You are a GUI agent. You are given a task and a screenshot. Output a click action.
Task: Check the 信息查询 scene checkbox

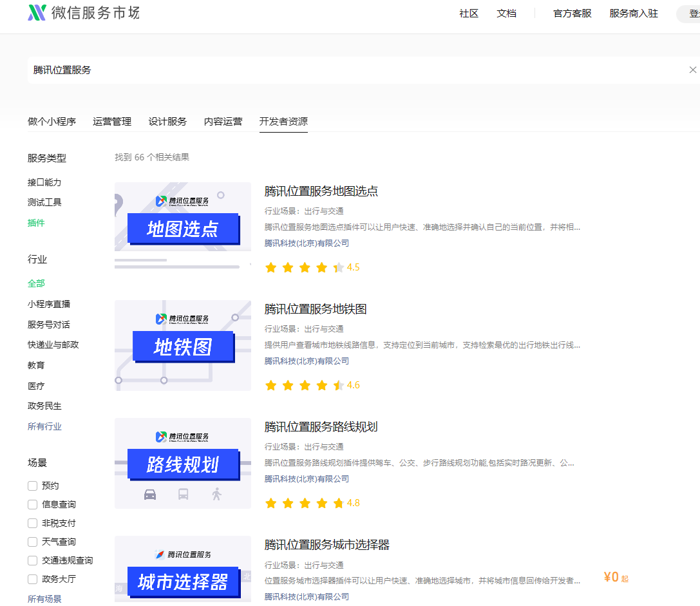pyautogui.click(x=33, y=505)
